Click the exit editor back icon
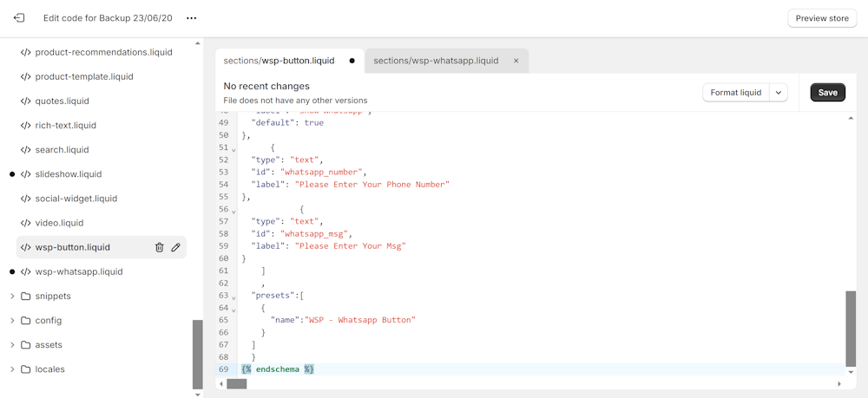 click(x=19, y=18)
